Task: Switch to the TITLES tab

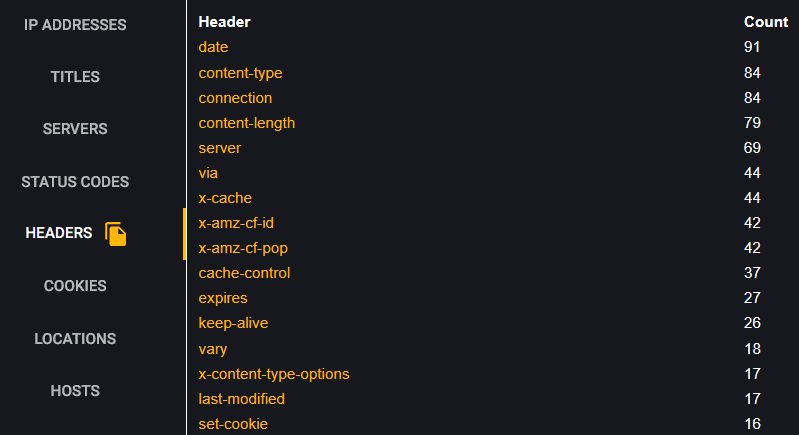Action: [x=75, y=77]
